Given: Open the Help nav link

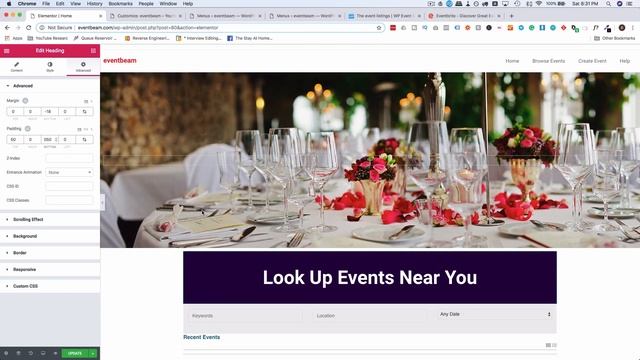Looking at the screenshot, I should (625, 61).
